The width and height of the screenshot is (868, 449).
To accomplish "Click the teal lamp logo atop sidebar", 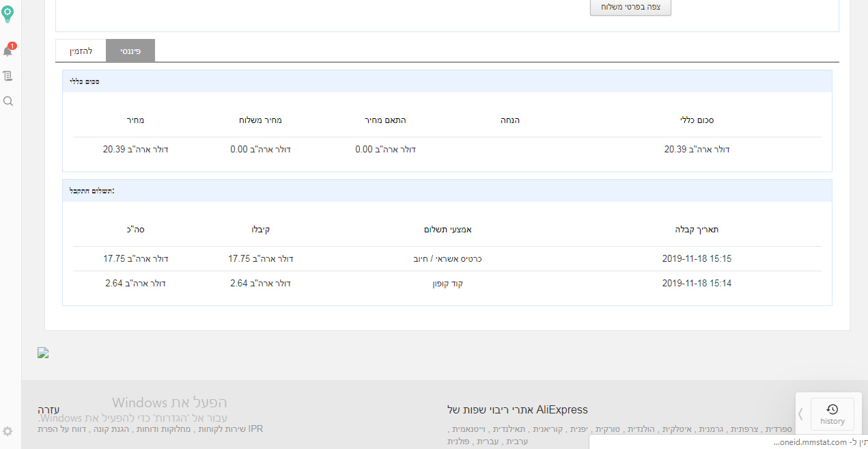I will 8,14.
